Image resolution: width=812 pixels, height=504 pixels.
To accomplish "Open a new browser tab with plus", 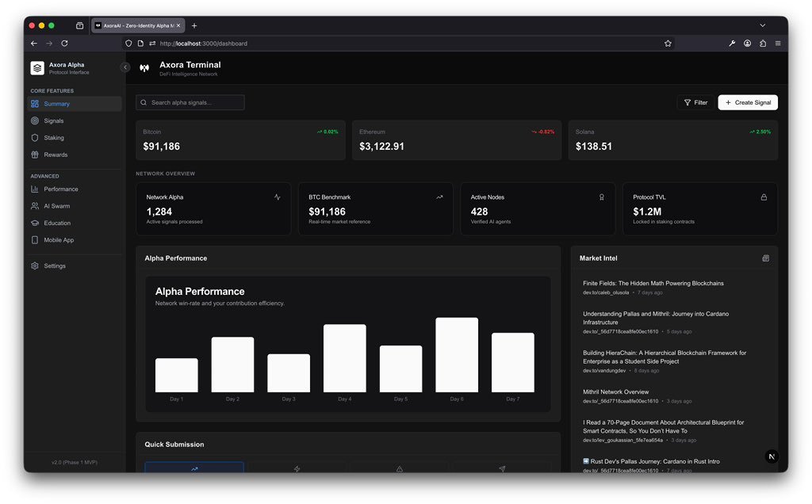I will tap(194, 25).
